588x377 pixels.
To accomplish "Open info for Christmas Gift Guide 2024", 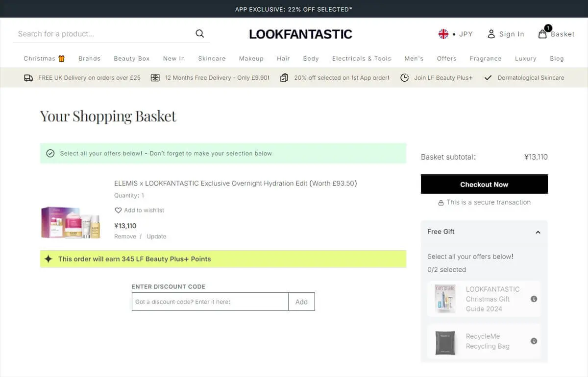I will (x=534, y=299).
